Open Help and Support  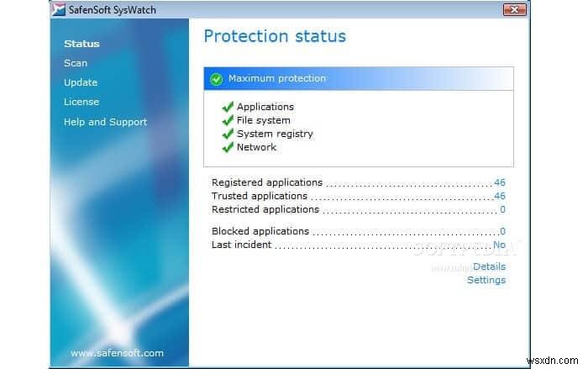pyautogui.click(x=105, y=122)
